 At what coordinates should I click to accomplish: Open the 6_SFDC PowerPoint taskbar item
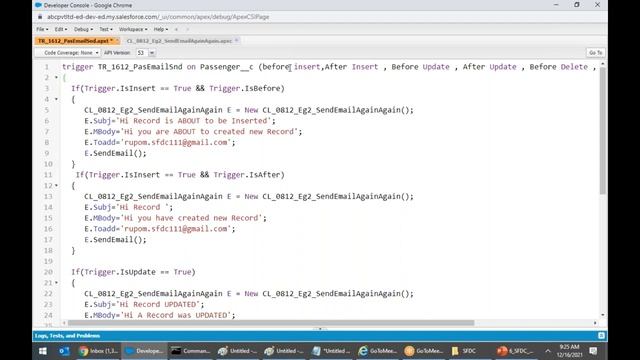(516, 351)
